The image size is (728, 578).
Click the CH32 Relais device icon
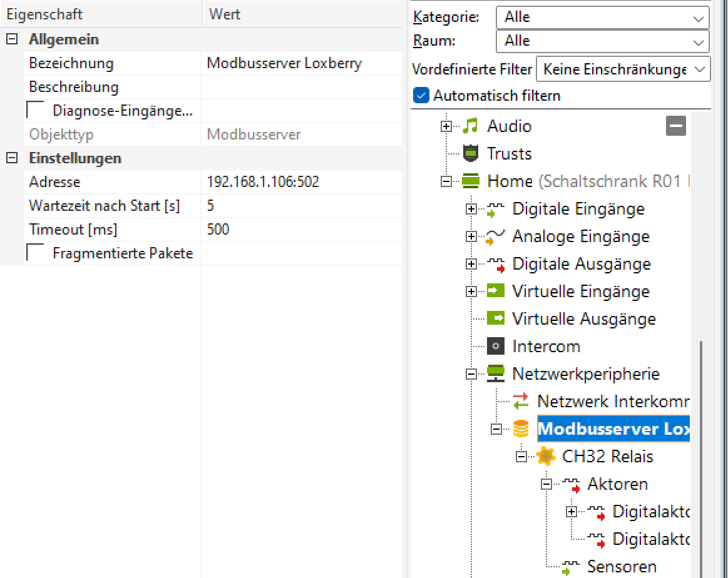pyautogui.click(x=546, y=457)
